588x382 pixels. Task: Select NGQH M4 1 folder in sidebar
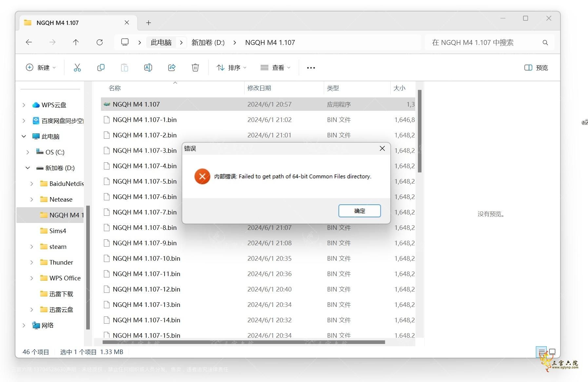[x=50, y=215]
